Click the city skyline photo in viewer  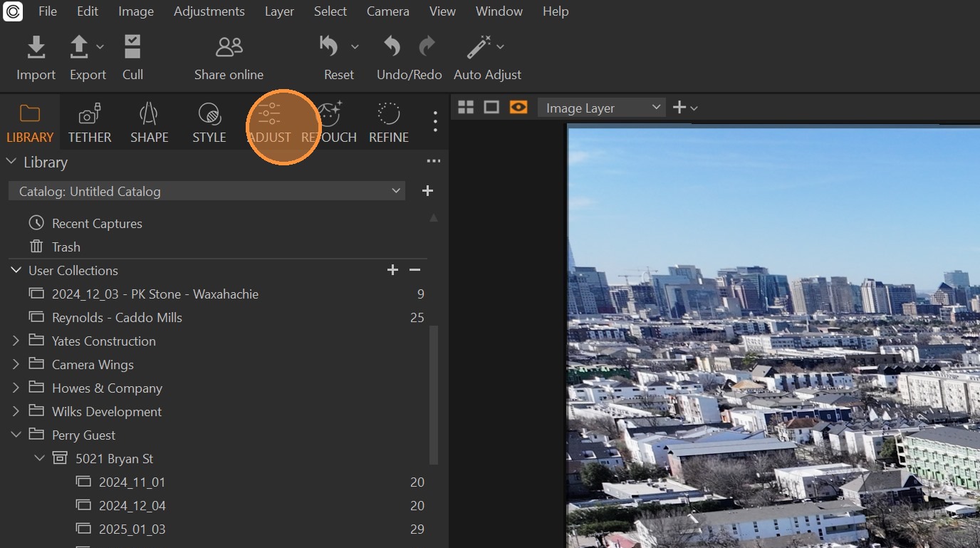pyautogui.click(x=773, y=336)
